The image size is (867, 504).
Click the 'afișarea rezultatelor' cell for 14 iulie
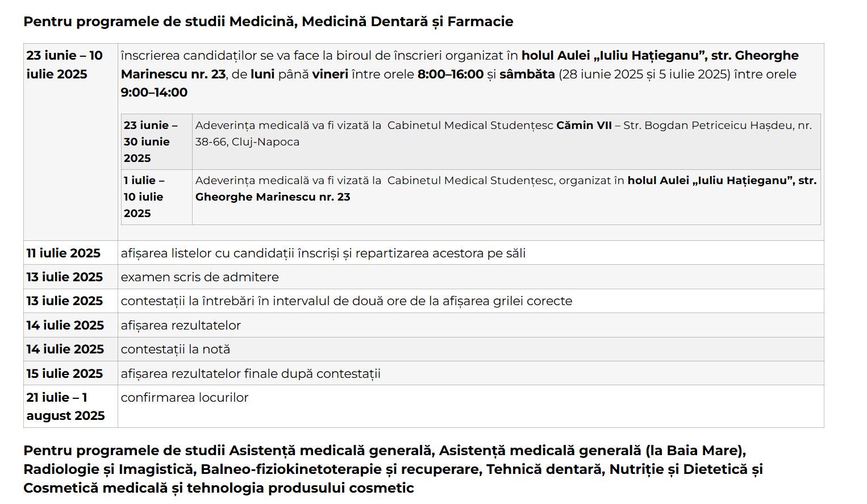coord(181,326)
